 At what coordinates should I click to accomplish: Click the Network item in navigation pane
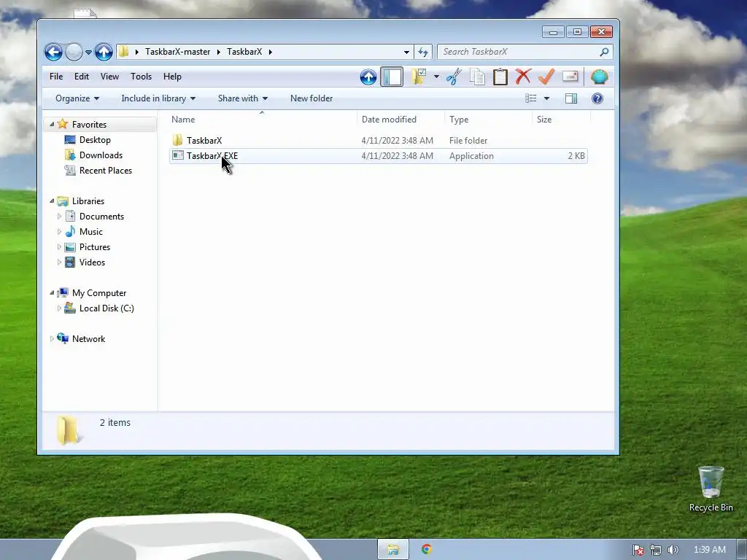tap(88, 339)
